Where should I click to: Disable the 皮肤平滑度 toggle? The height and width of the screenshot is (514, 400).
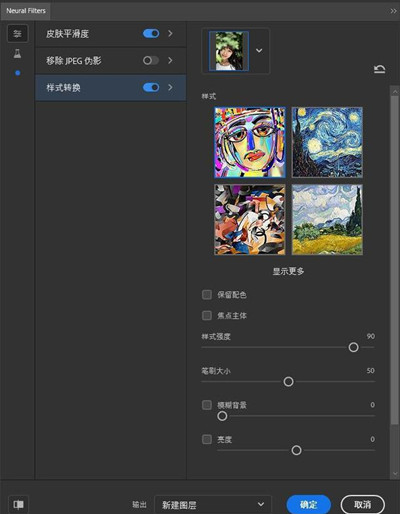pyautogui.click(x=151, y=33)
